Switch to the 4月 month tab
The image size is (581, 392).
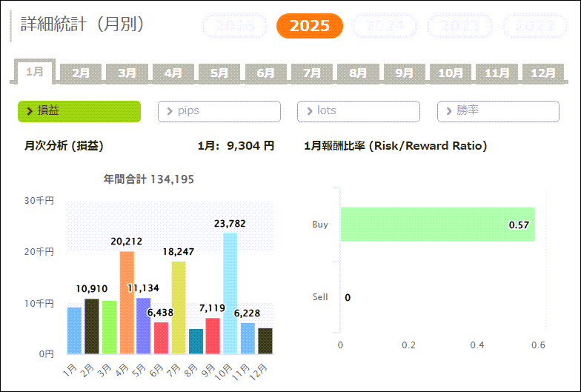coord(173,73)
